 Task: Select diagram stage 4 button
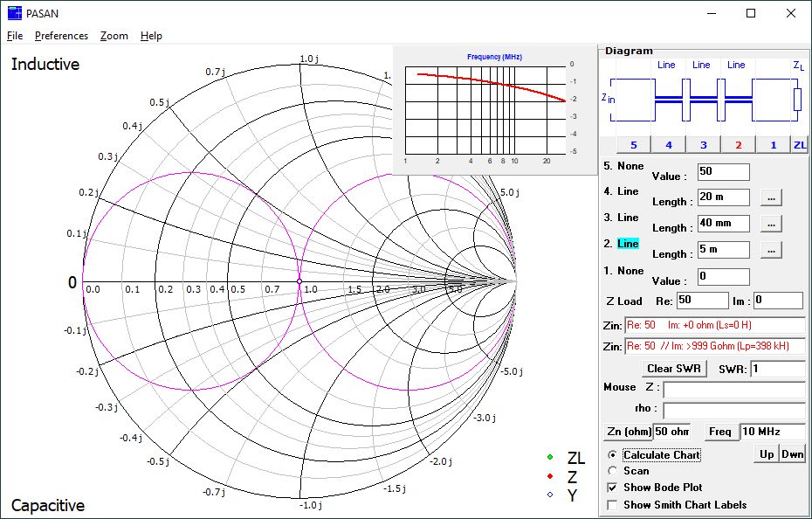click(669, 145)
